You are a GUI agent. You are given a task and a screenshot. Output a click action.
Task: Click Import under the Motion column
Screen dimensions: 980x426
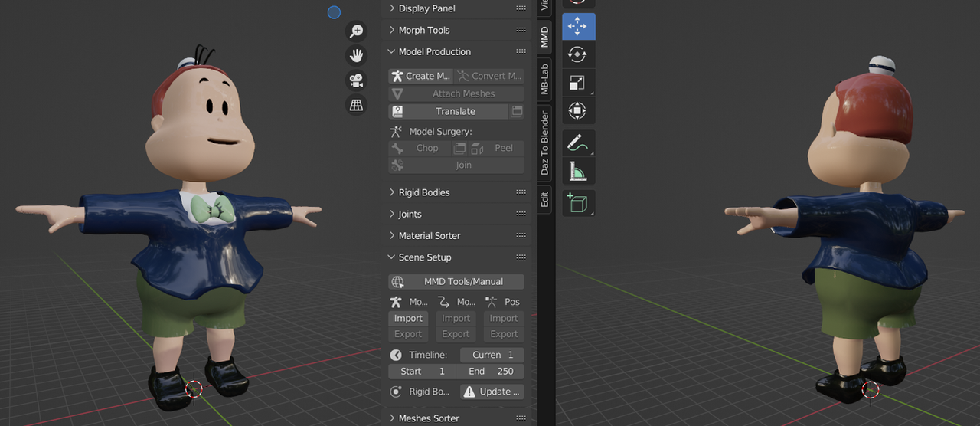[456, 318]
